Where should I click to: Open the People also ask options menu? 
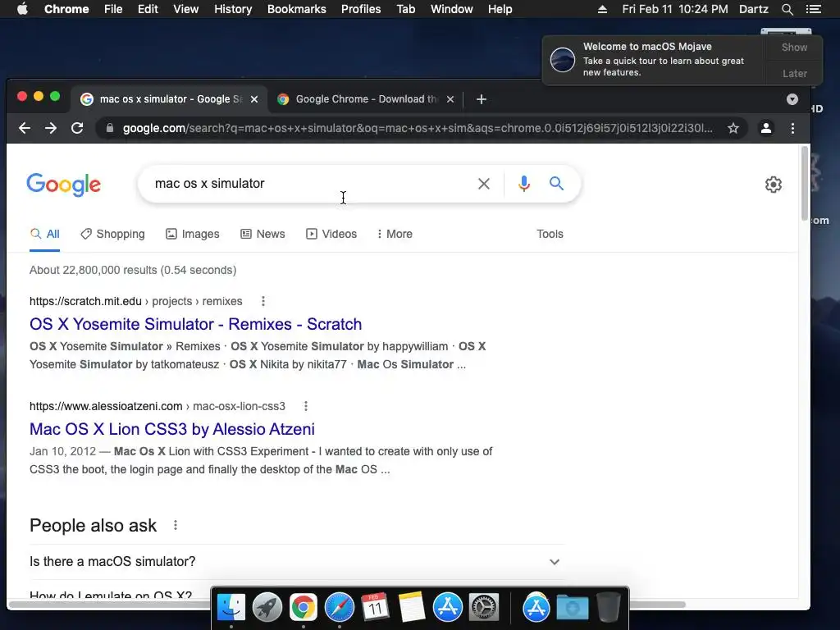click(x=176, y=525)
